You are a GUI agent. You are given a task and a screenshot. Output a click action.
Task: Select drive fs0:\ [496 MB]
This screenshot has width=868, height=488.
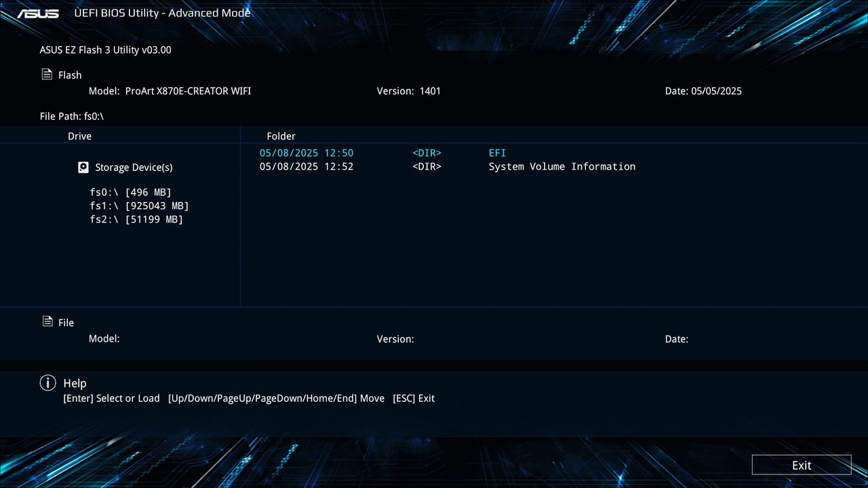[130, 192]
